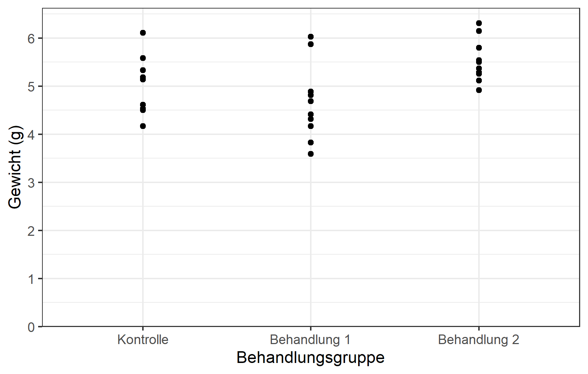Click the y-axis tick label 6
The width and height of the screenshot is (588, 374).
click(31, 38)
